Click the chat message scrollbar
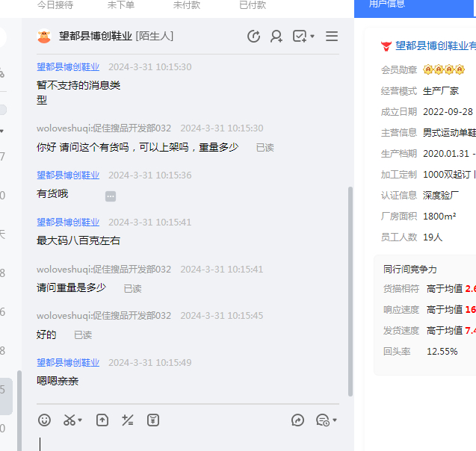Viewport: 476px width, 451px height. click(x=350, y=291)
